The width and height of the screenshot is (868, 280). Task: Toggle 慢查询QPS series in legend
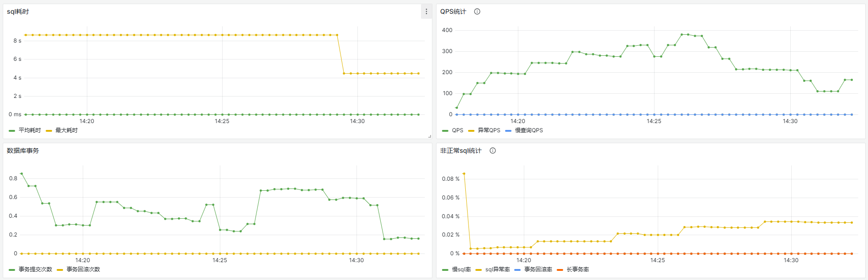coord(529,130)
